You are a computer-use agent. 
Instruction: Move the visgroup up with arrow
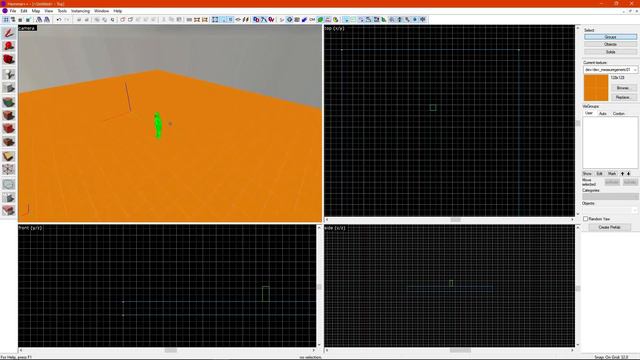(622, 174)
